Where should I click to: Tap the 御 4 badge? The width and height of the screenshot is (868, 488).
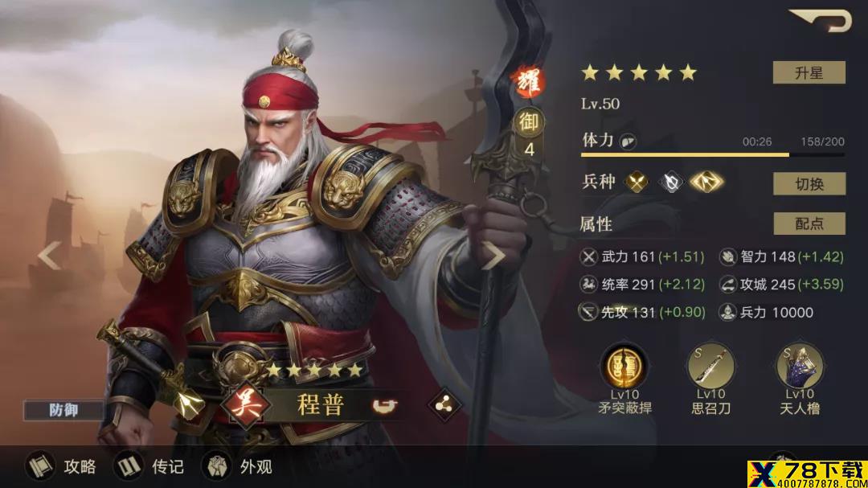click(529, 133)
